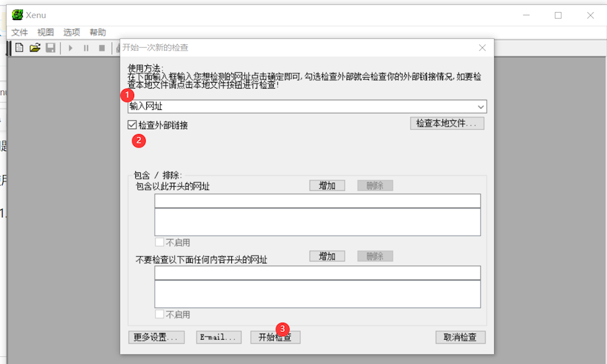Click the 检查本地文件 button
The image size is (607, 364).
pyautogui.click(x=447, y=123)
